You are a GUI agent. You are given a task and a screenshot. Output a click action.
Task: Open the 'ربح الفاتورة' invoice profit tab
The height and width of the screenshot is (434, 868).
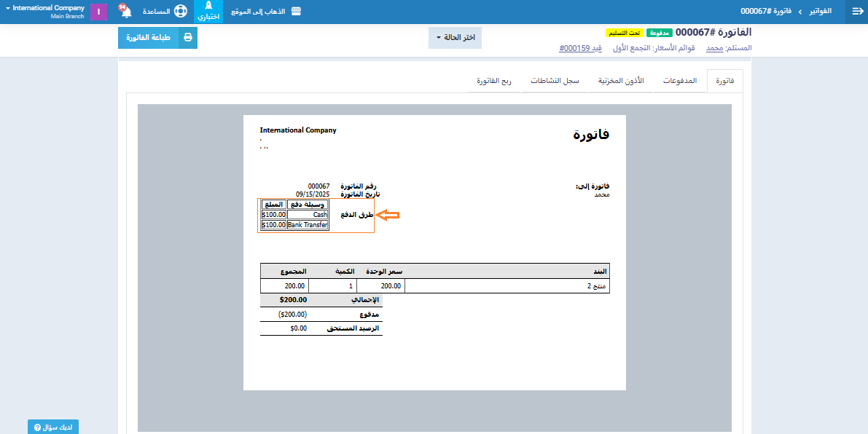pos(494,81)
